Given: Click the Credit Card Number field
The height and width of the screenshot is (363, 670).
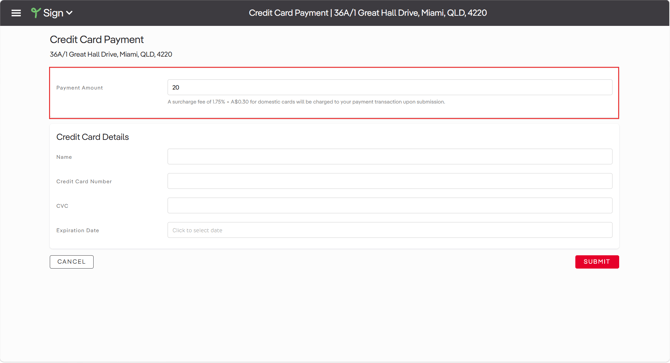Looking at the screenshot, I should pos(390,181).
